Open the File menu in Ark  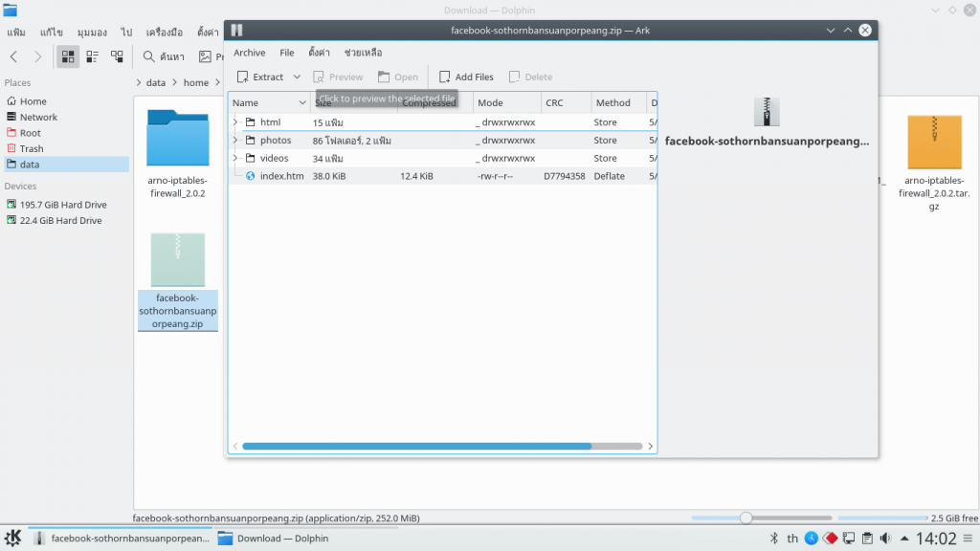pyautogui.click(x=287, y=53)
